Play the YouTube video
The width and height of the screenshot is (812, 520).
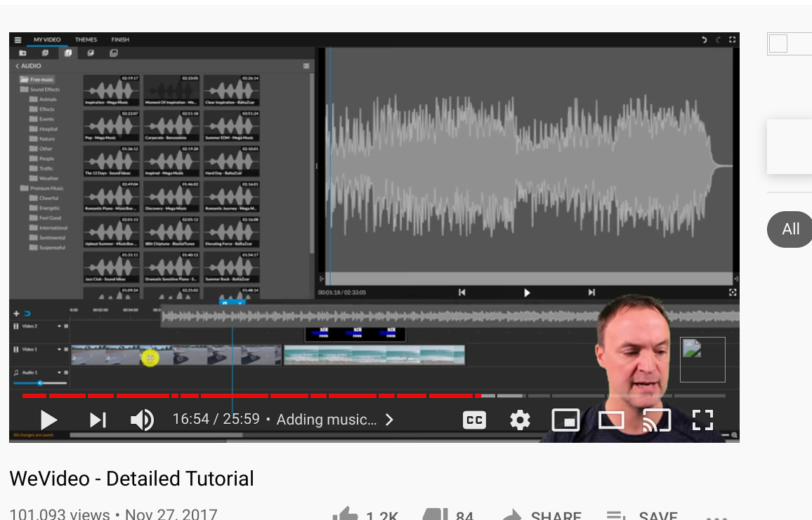[48, 420]
